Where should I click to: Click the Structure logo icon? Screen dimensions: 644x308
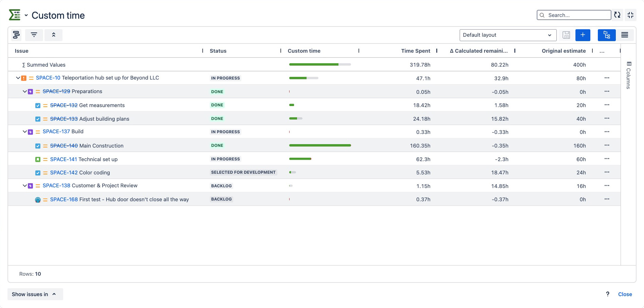point(15,15)
